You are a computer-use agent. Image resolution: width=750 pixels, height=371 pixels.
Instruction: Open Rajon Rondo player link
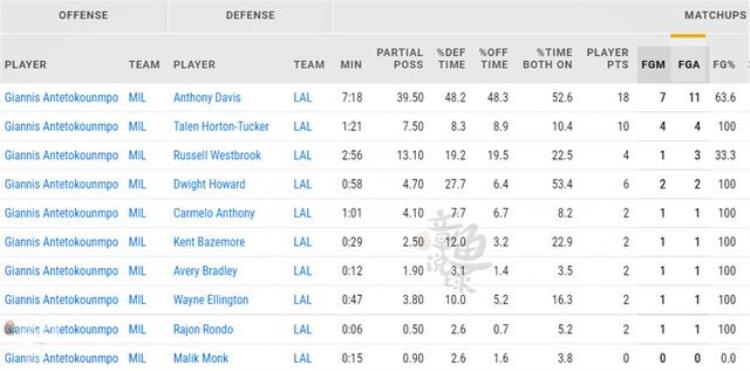pos(203,329)
